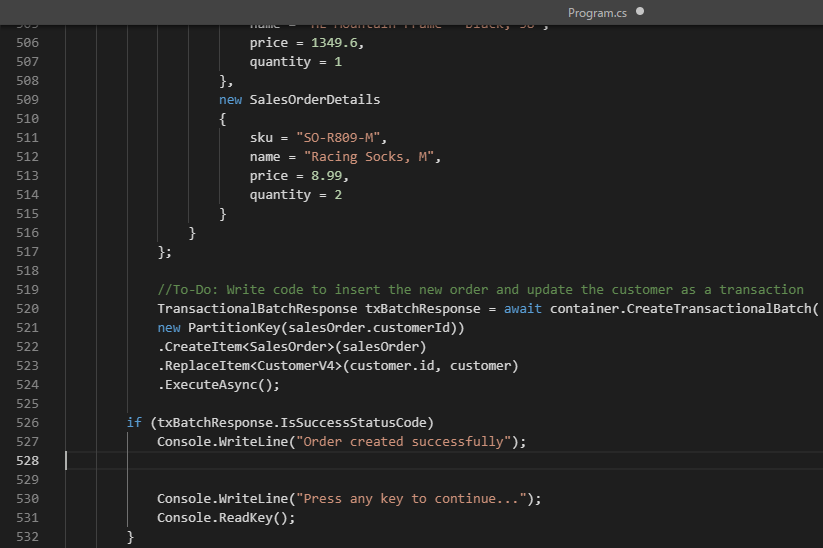
Task: Click the unsaved-changes dot on Program.cs tab
Action: click(x=640, y=12)
